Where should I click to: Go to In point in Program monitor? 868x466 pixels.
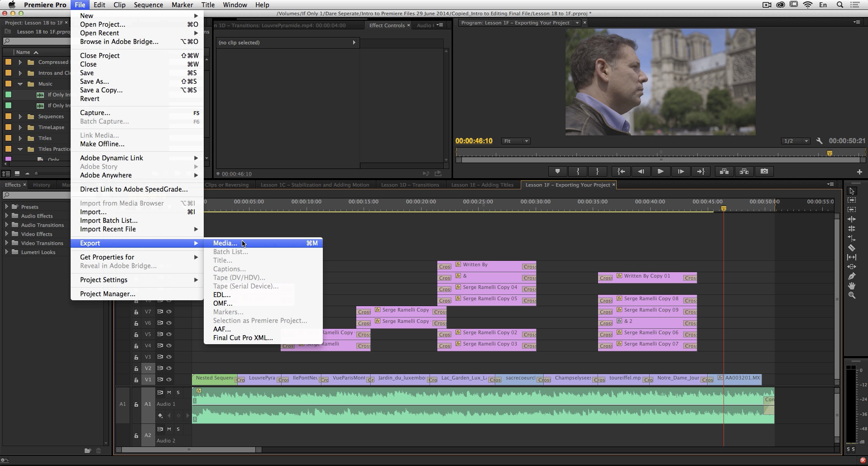[621, 171]
